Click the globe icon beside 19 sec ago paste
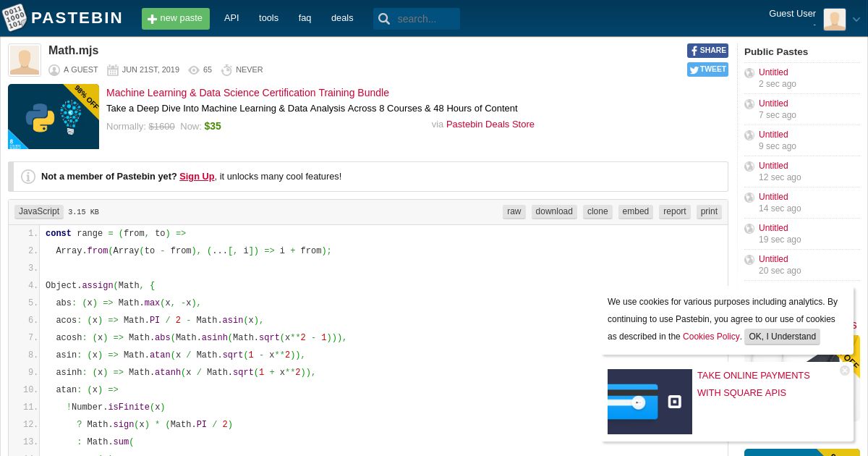Screen dimensions: 868x456 tap(749, 229)
